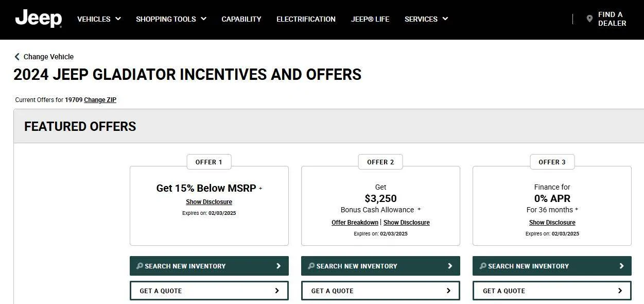Open Offer Breakdown for Offer 2
Viewport: 644px width, 304px height.
click(355, 223)
